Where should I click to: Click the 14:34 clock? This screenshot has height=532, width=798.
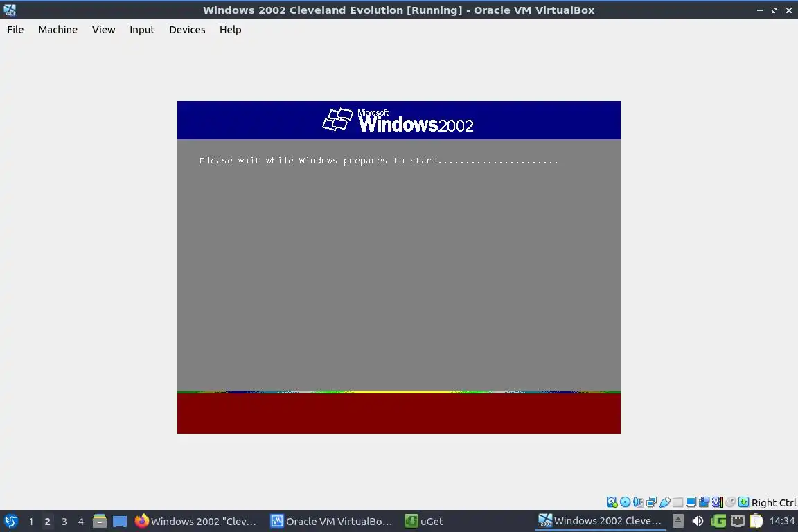(x=781, y=521)
